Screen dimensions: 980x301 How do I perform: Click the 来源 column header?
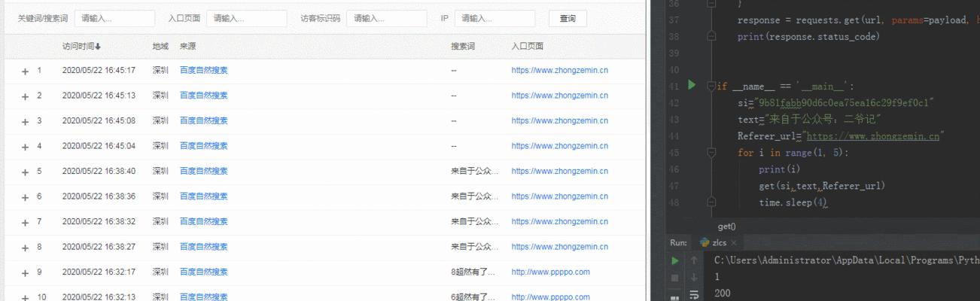pos(187,47)
